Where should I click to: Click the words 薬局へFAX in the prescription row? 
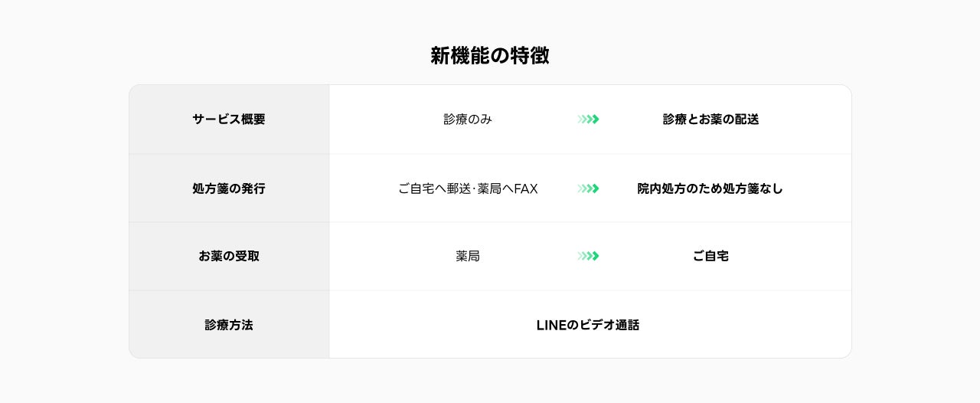click(x=508, y=188)
